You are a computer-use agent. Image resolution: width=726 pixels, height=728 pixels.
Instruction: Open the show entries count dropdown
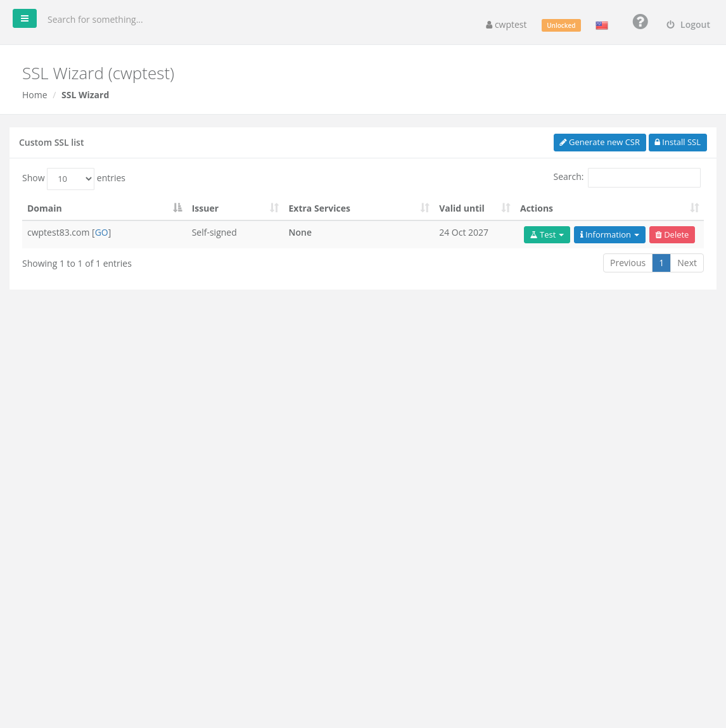70,179
